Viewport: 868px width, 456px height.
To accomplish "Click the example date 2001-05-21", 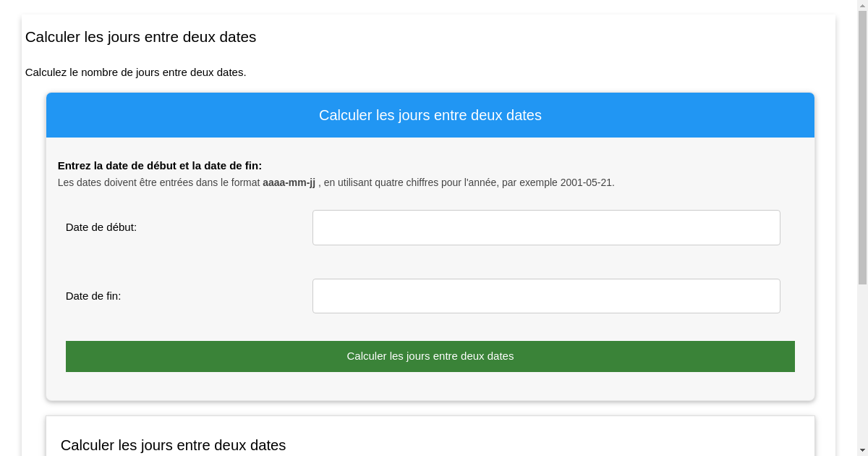I will coord(587,182).
